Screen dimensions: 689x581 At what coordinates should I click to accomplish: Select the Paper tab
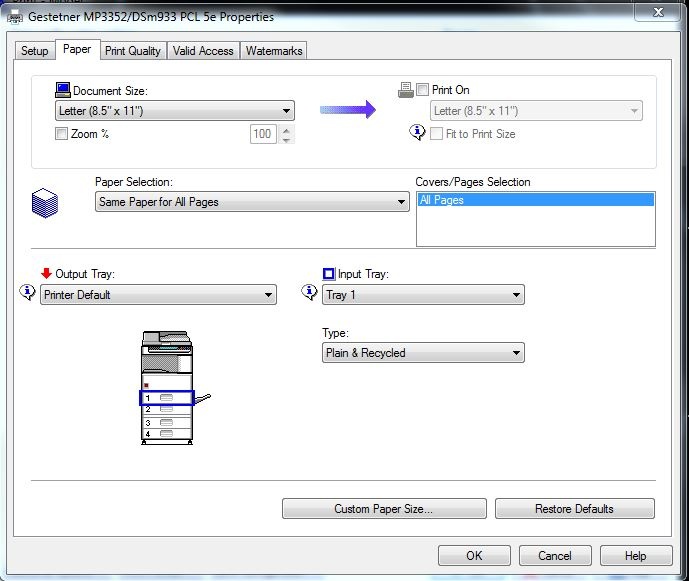[x=77, y=49]
